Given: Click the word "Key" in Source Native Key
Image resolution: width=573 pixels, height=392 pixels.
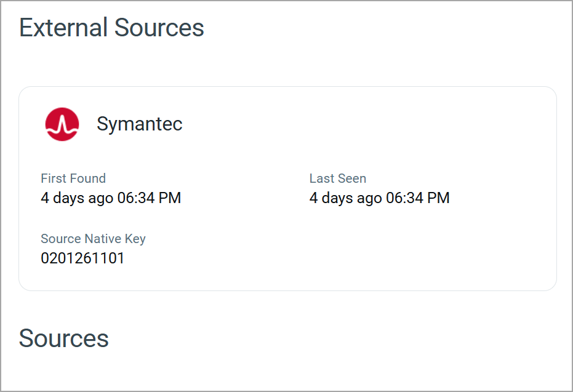Looking at the screenshot, I should click(x=135, y=239).
